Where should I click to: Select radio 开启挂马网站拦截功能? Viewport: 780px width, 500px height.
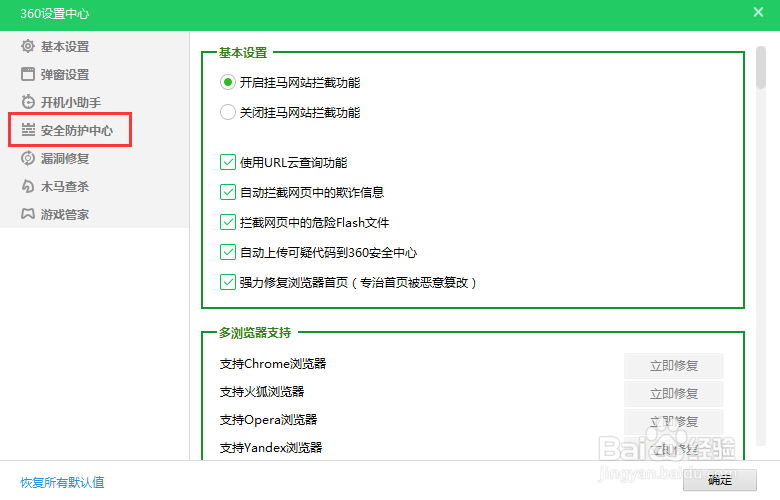click(x=228, y=82)
